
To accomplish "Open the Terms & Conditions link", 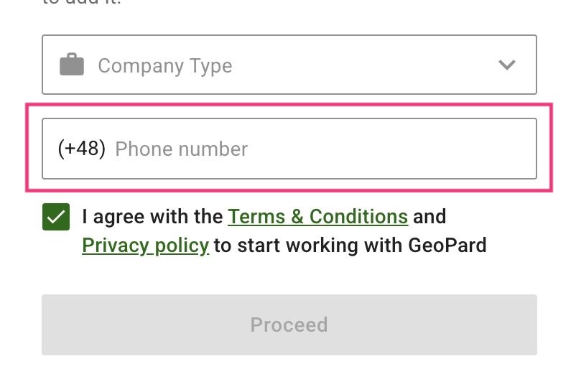I will [317, 217].
